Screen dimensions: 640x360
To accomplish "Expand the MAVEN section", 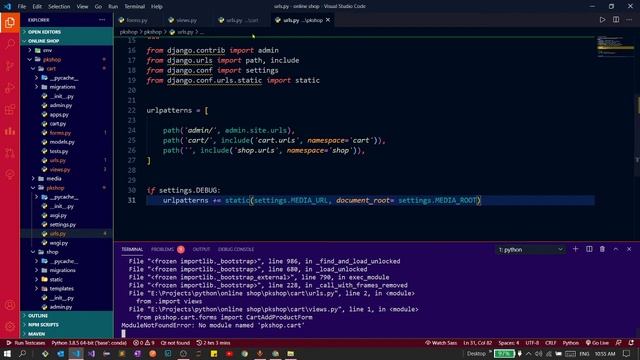I will (x=67, y=333).
